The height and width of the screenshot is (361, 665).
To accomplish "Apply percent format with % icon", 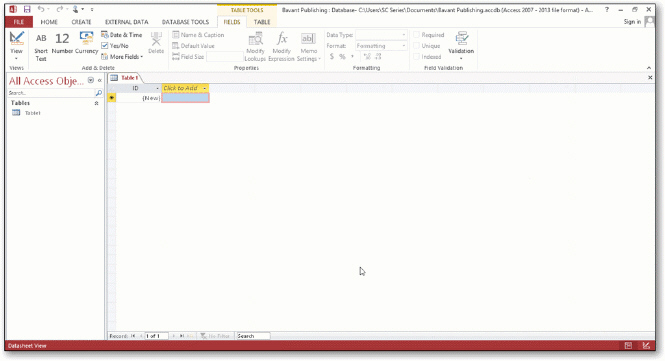I will pos(342,56).
